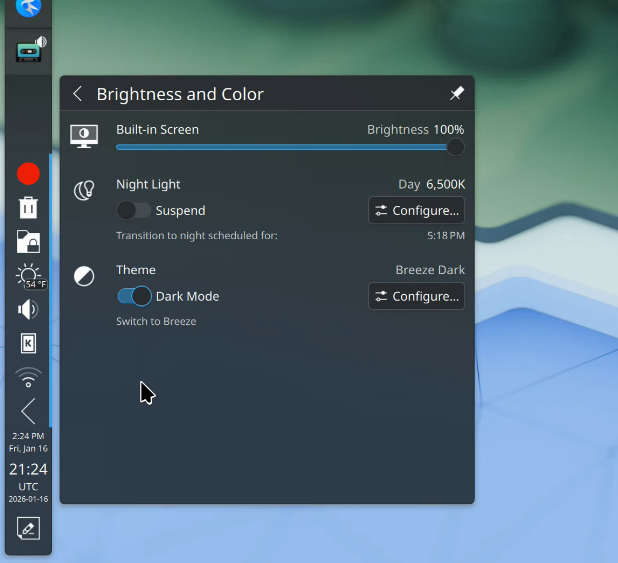Click the Built-in Screen monitor icon
Viewport: 618px width, 563px height.
point(84,137)
